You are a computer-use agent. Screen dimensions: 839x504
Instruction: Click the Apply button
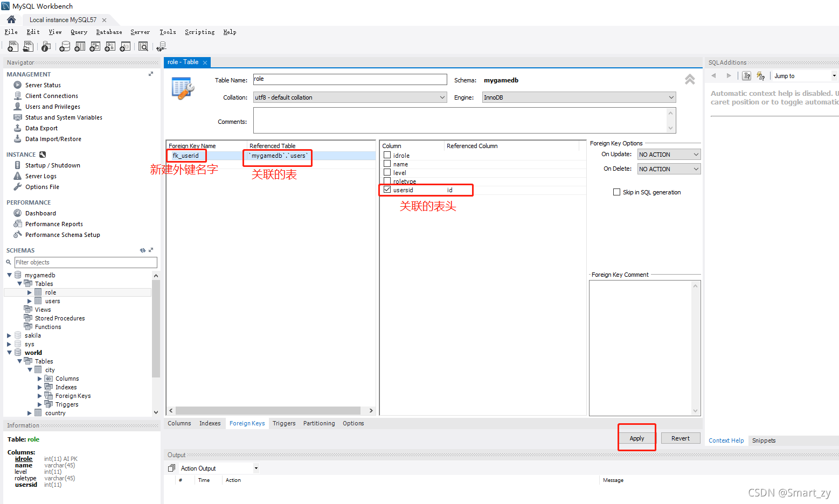(637, 438)
